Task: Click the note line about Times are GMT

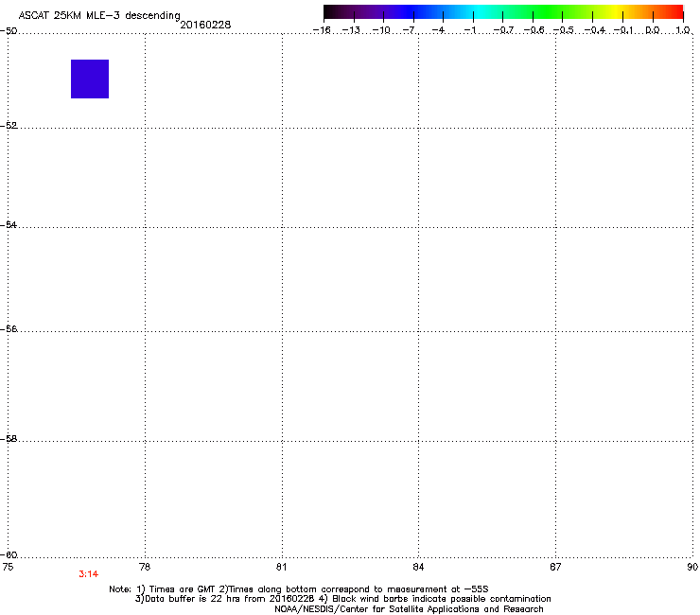Action: point(299,589)
